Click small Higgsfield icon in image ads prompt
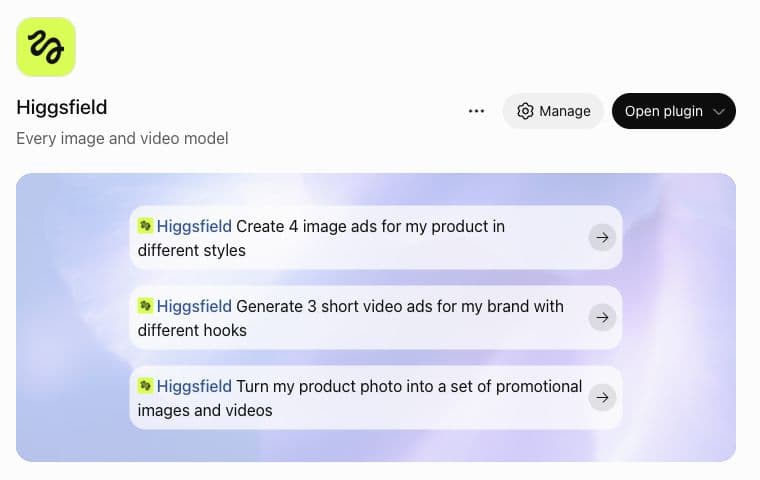760x480 pixels. 145,225
